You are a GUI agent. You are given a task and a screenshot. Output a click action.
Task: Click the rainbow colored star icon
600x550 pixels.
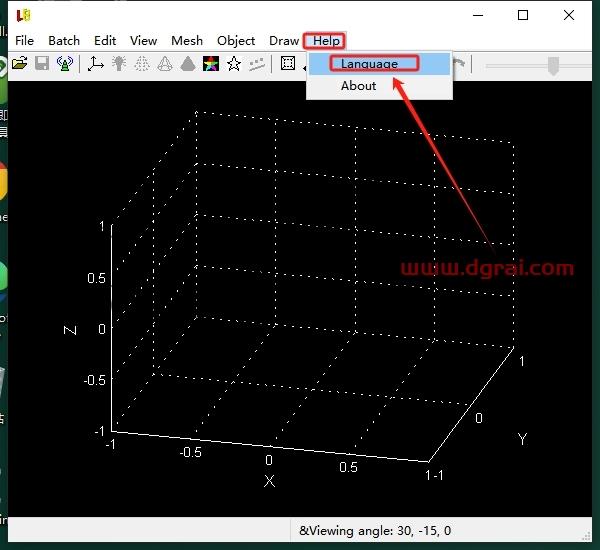click(211, 64)
